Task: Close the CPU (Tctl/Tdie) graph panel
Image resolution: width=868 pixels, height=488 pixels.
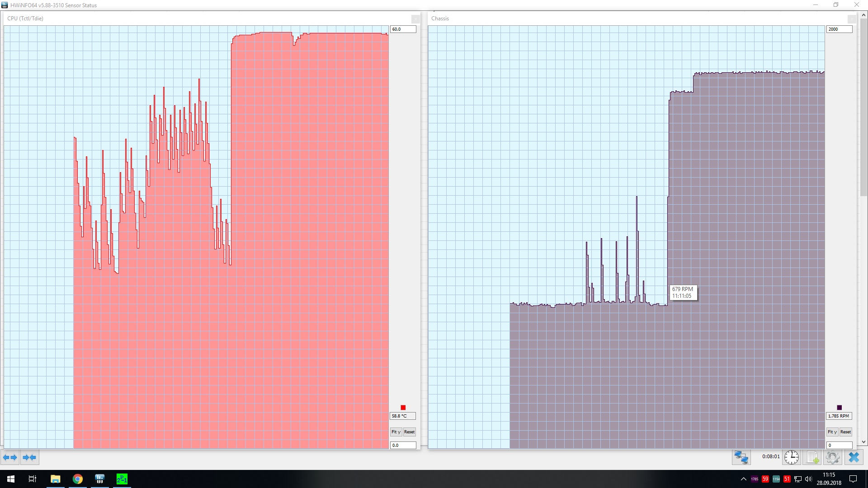Action: coord(415,19)
